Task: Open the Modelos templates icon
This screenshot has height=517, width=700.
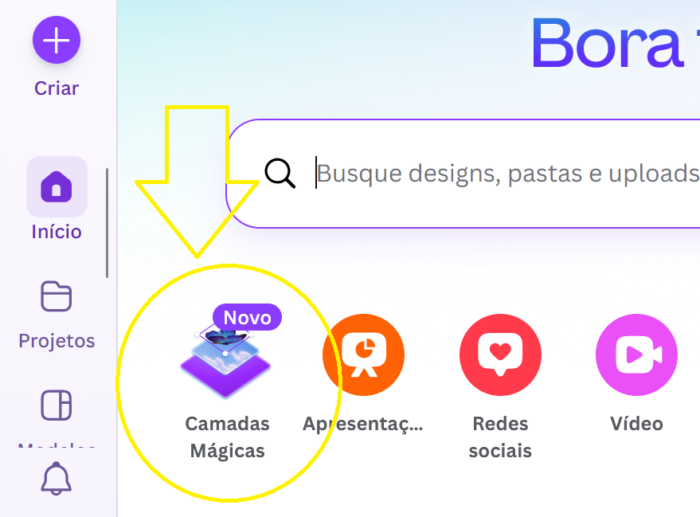Action: [56, 405]
